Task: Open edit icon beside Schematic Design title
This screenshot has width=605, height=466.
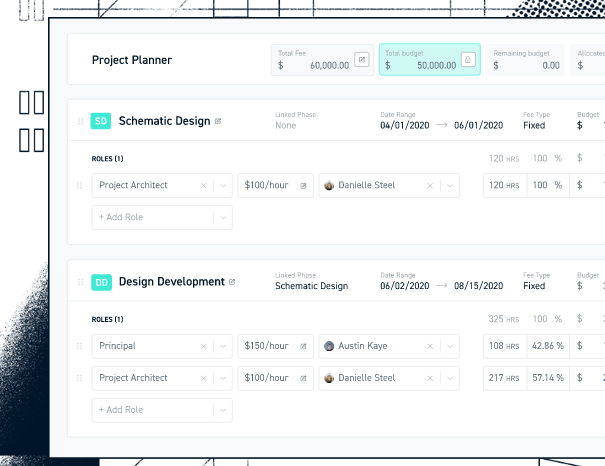Action: click(218, 121)
